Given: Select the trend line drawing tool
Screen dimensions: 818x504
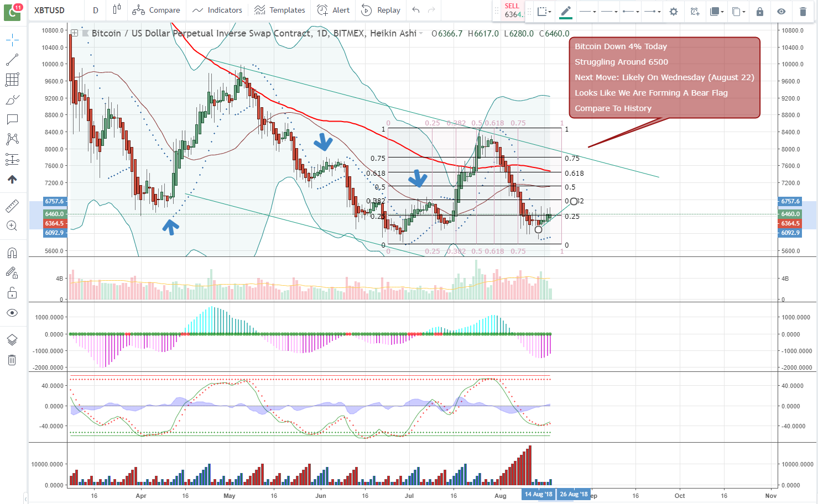Looking at the screenshot, I should [x=12, y=60].
